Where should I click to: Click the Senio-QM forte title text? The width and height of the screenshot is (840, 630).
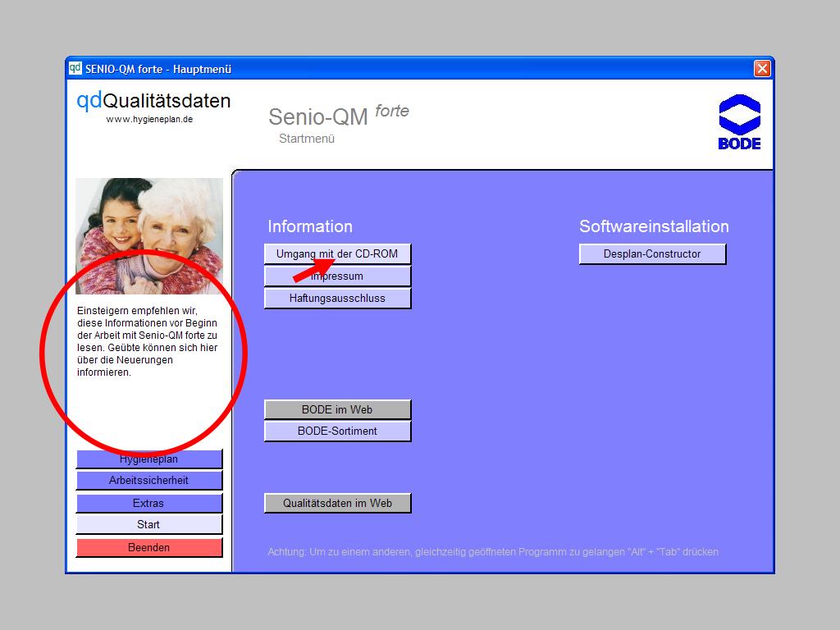click(339, 115)
